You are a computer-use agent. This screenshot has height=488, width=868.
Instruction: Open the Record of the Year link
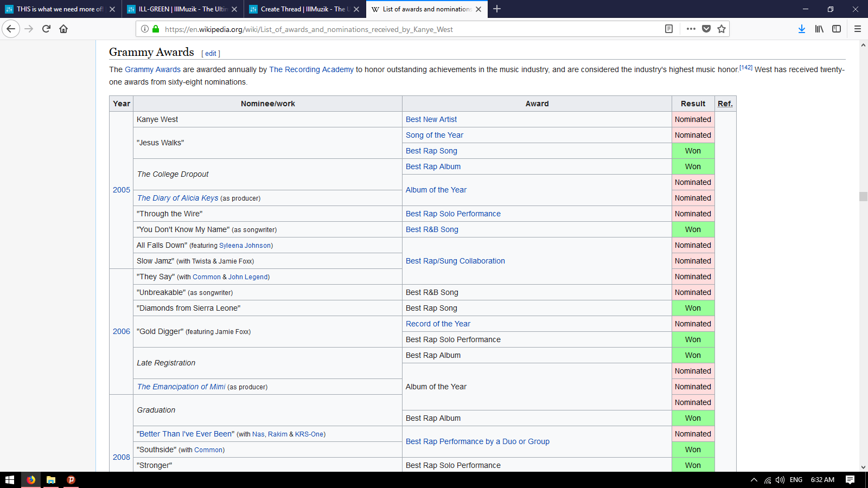tap(438, 324)
